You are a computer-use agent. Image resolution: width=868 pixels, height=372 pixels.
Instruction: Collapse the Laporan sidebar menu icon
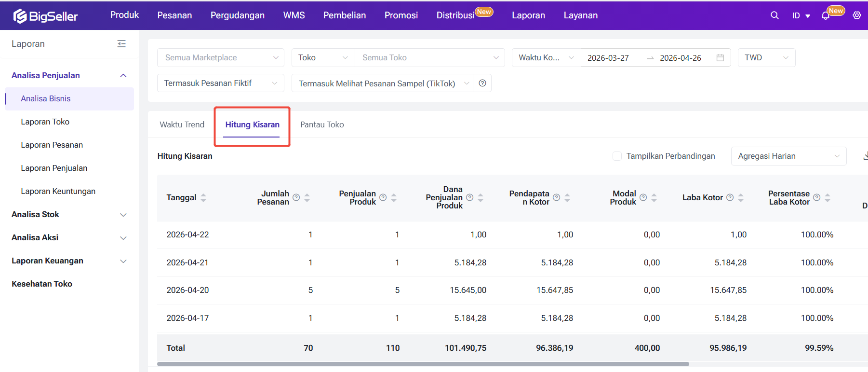click(121, 44)
